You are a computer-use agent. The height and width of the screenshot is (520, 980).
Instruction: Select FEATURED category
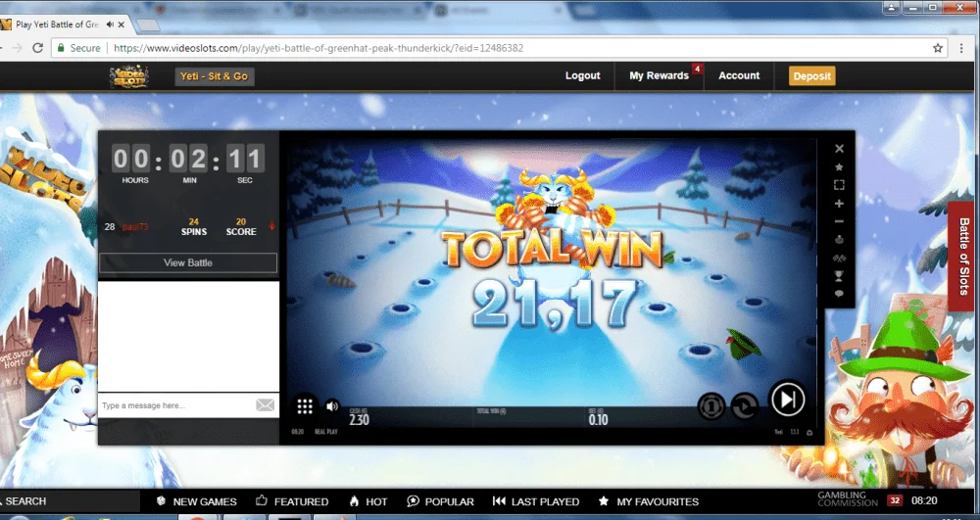click(292, 501)
